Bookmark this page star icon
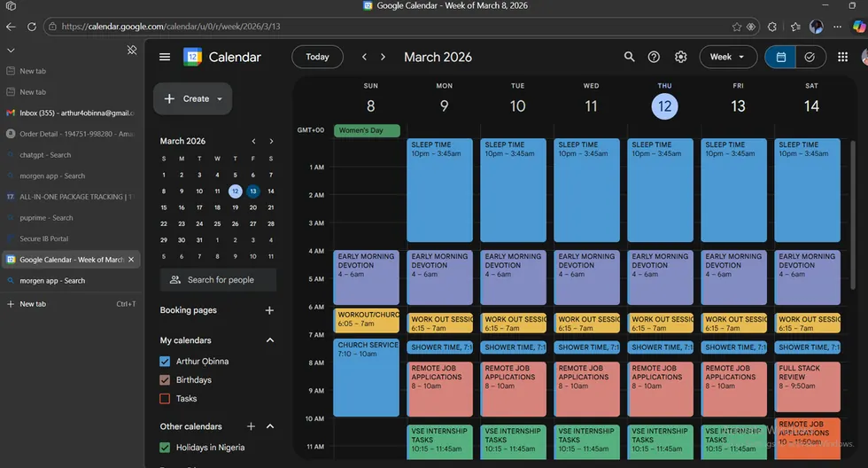 coord(736,27)
